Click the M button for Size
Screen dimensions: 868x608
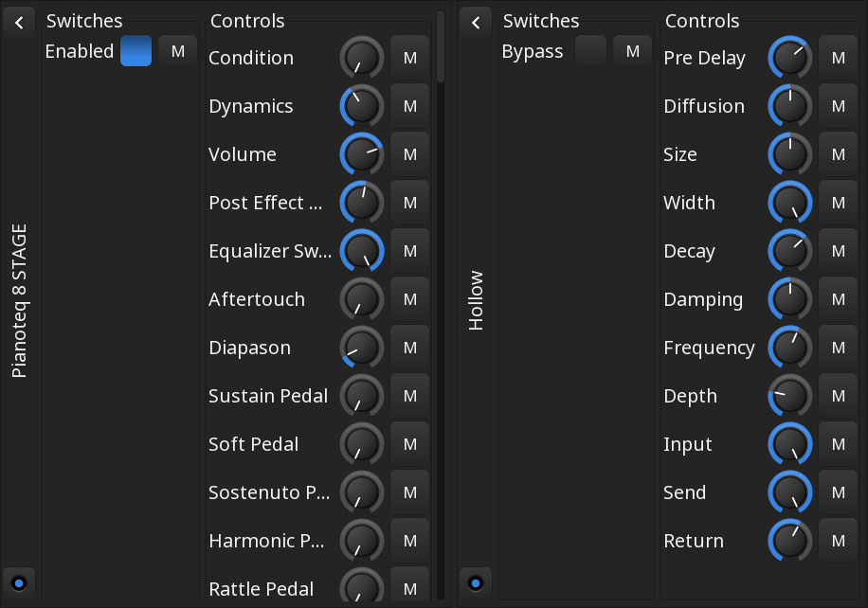click(839, 154)
